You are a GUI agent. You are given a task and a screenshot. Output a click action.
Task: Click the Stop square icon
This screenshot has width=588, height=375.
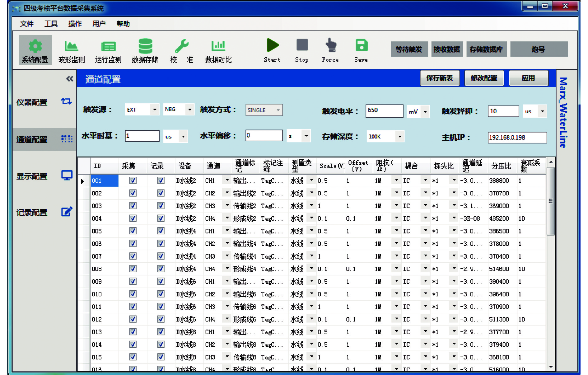302,45
